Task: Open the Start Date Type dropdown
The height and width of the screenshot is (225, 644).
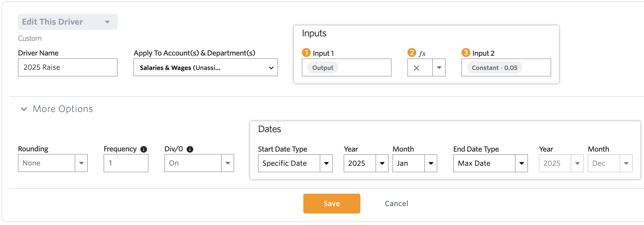Action: [x=295, y=163]
